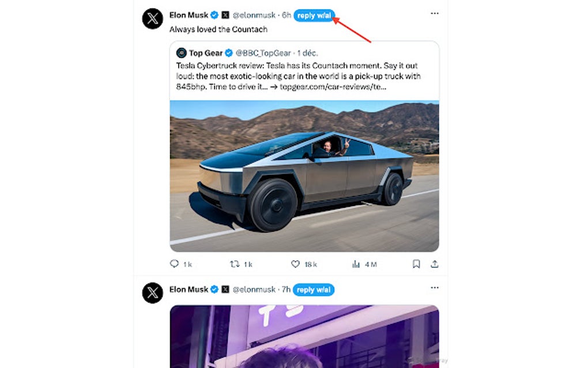The image size is (588, 368).
Task: Open view analytics chart icon showing 4 M
Action: tap(356, 264)
